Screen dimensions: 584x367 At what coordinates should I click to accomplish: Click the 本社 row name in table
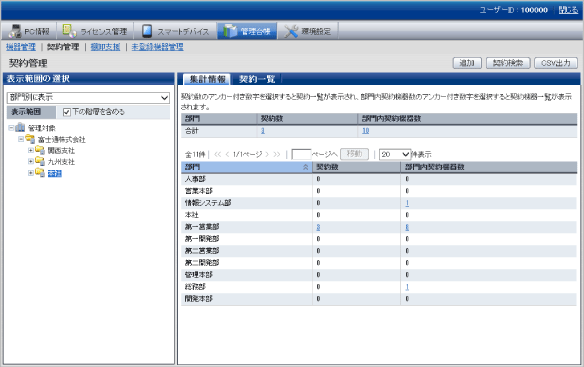pyautogui.click(x=192, y=215)
